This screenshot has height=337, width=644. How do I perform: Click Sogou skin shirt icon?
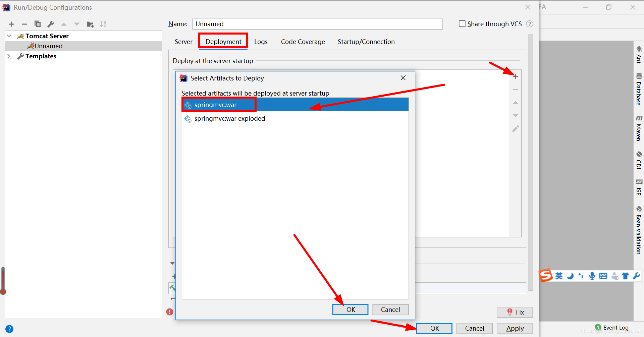coord(625,276)
